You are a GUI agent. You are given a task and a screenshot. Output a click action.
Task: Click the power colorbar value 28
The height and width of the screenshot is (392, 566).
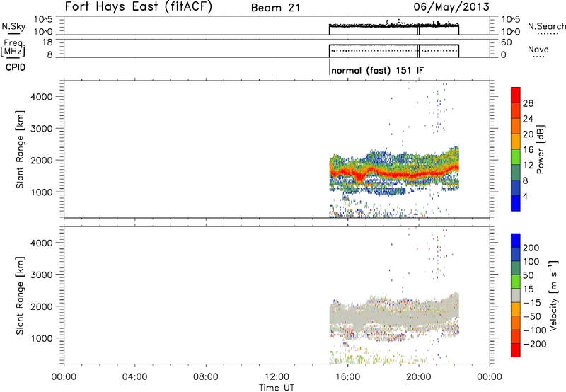click(528, 103)
